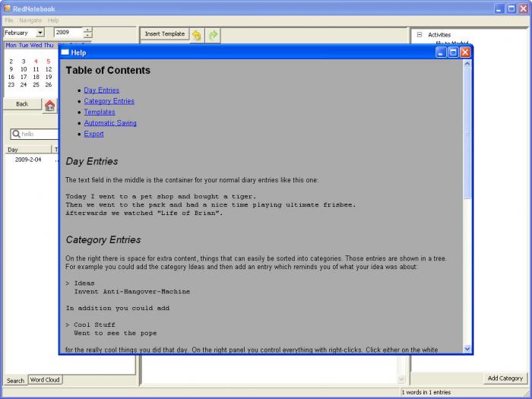
Task: Click the 'Went to see the pope' line
Action: [x=116, y=333]
